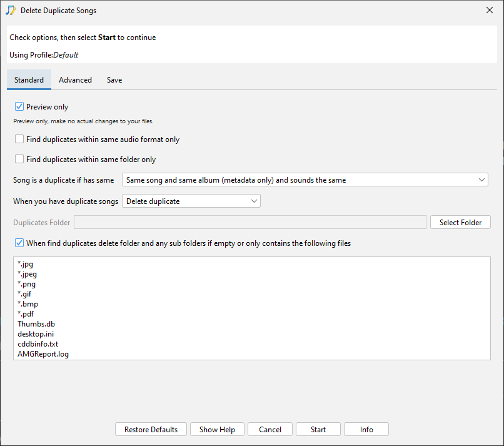
Task: Open the Save tab
Action: tap(114, 79)
